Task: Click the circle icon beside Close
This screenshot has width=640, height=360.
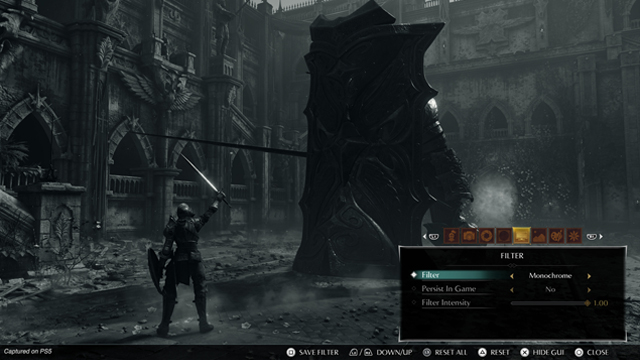Action: pyautogui.click(x=579, y=352)
